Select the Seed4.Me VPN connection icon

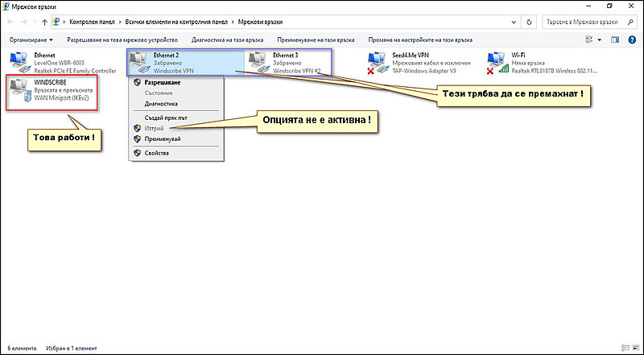click(x=378, y=63)
